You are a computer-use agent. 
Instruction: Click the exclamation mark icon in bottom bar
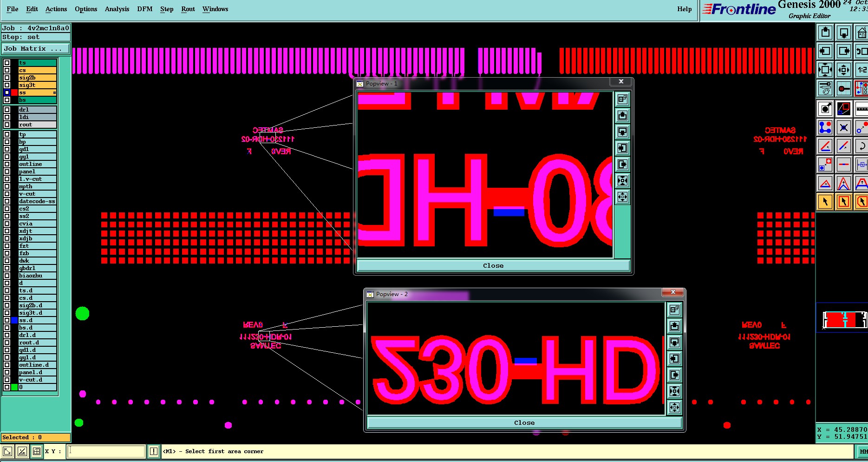pos(154,451)
